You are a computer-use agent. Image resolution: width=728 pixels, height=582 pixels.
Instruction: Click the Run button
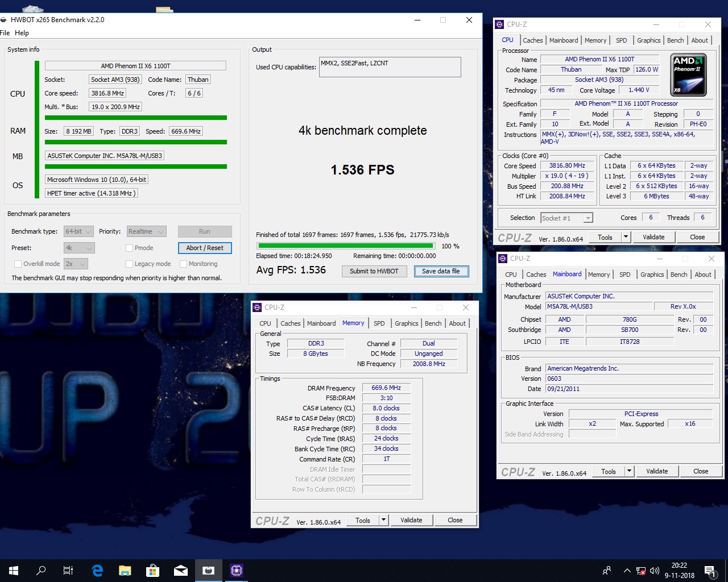pos(205,231)
